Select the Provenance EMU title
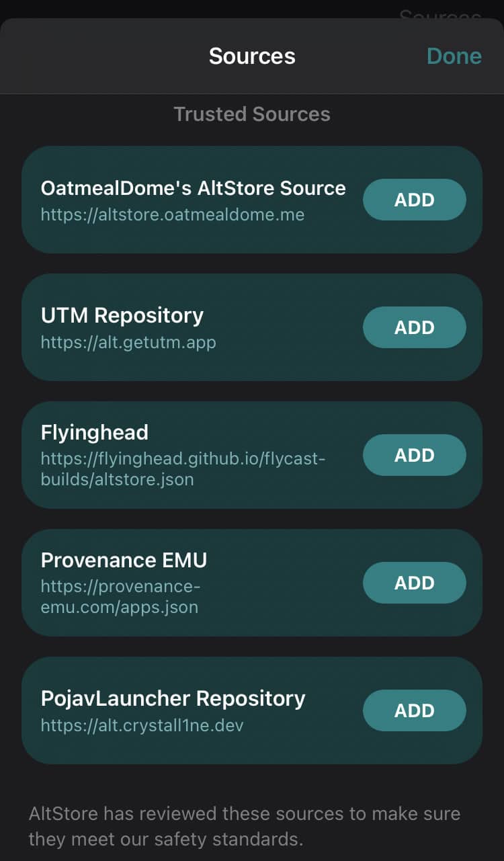The height and width of the screenshot is (861, 504). [124, 560]
